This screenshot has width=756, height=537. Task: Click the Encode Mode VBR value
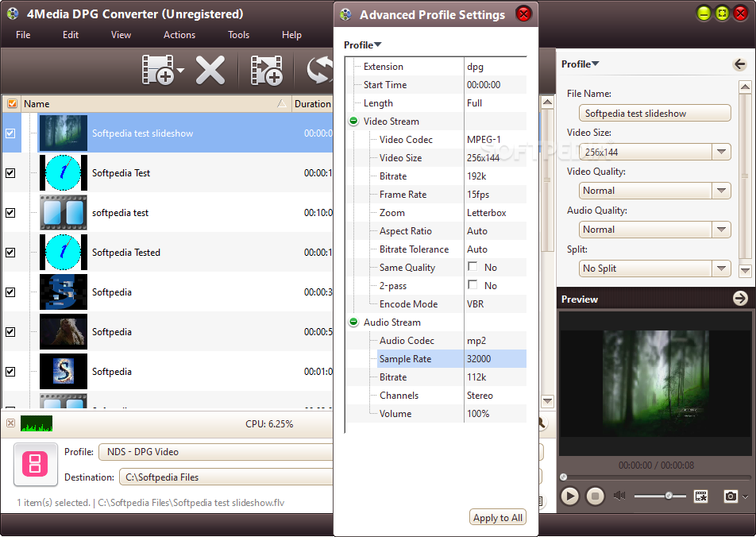(476, 304)
